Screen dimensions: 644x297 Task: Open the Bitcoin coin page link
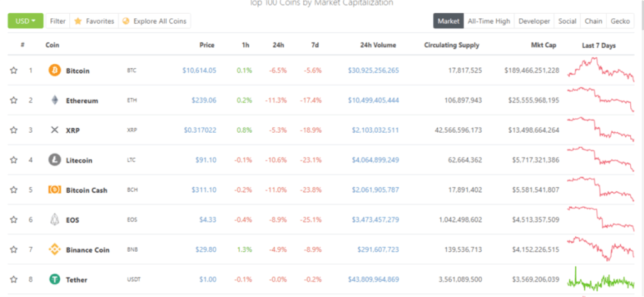[x=77, y=70]
